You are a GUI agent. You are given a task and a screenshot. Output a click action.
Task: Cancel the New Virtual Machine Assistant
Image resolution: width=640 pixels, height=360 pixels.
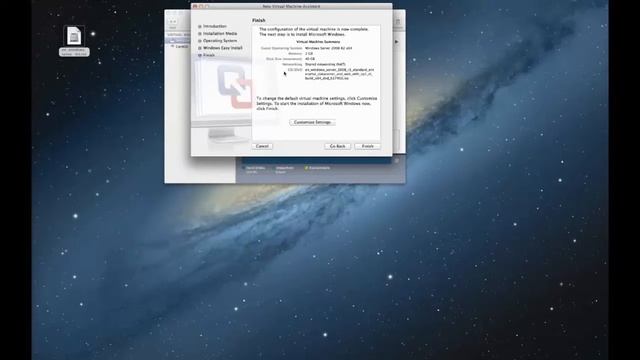click(262, 146)
